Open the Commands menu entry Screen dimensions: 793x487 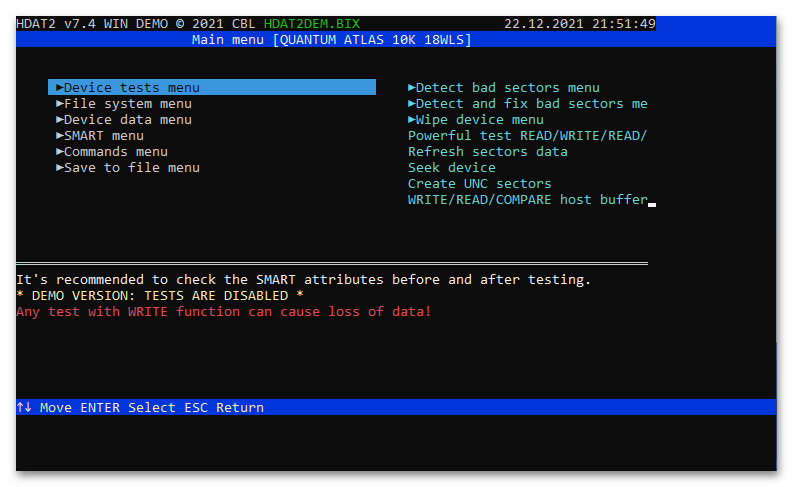112,152
